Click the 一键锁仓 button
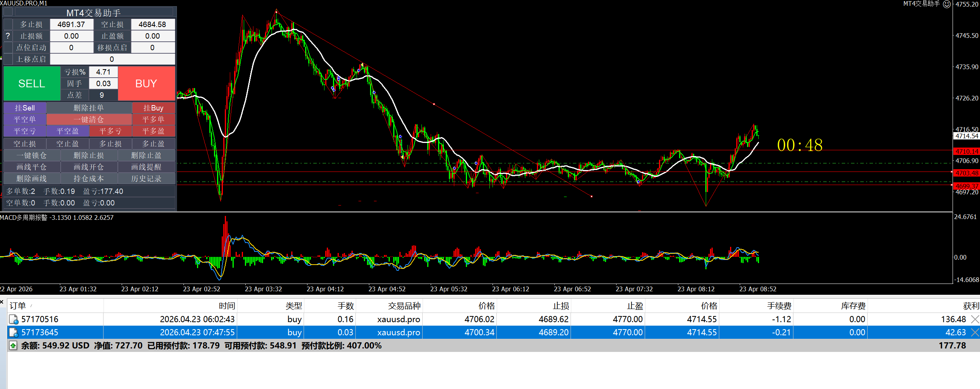The width and height of the screenshot is (980, 389). [x=32, y=156]
